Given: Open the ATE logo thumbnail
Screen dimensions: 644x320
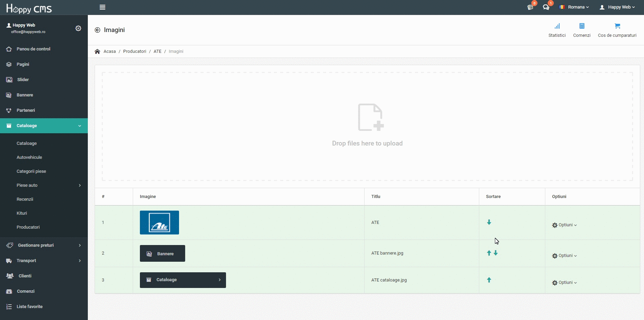Looking at the screenshot, I should [x=159, y=223].
